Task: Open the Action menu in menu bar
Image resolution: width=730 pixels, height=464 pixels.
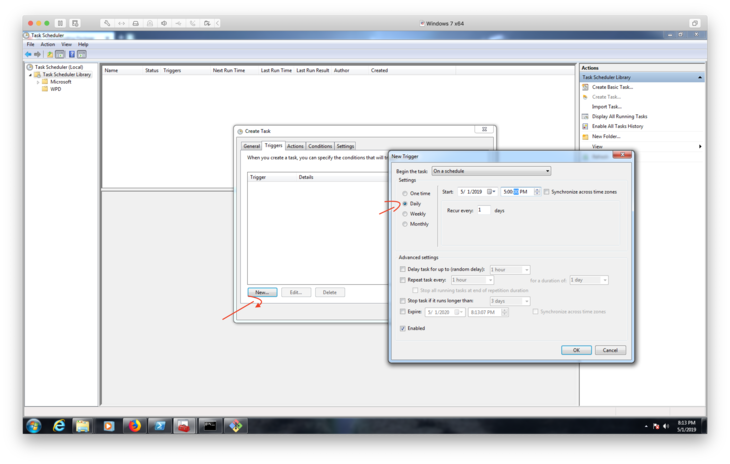Action: point(47,44)
